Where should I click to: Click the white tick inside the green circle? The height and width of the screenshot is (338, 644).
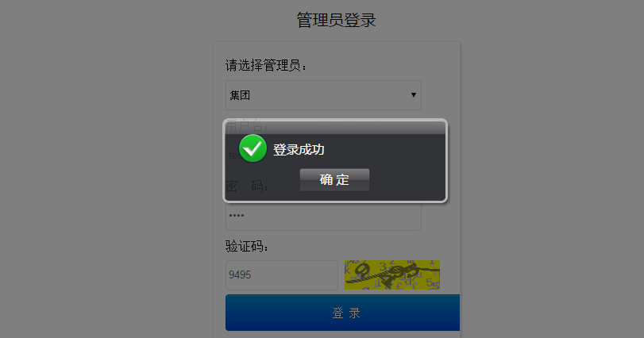[x=253, y=148]
